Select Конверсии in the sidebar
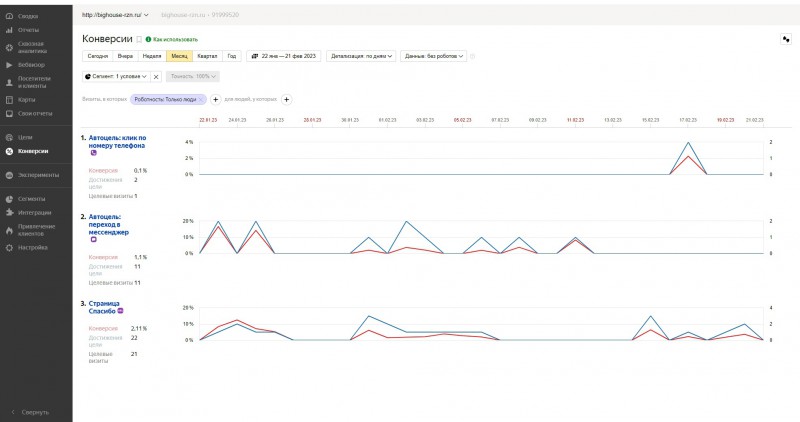Screen dimensions: 800x422 point(33,151)
